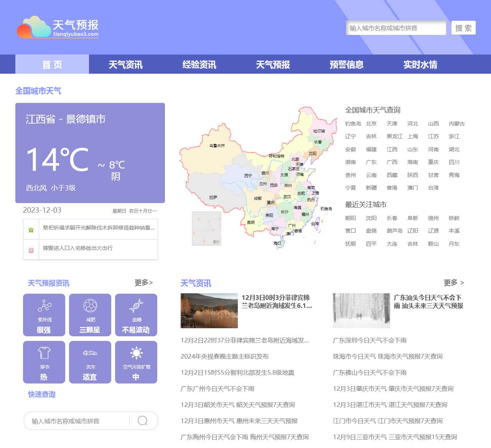Click 成都 on the China map
This screenshot has height=448, width=491.
pos(258,198)
